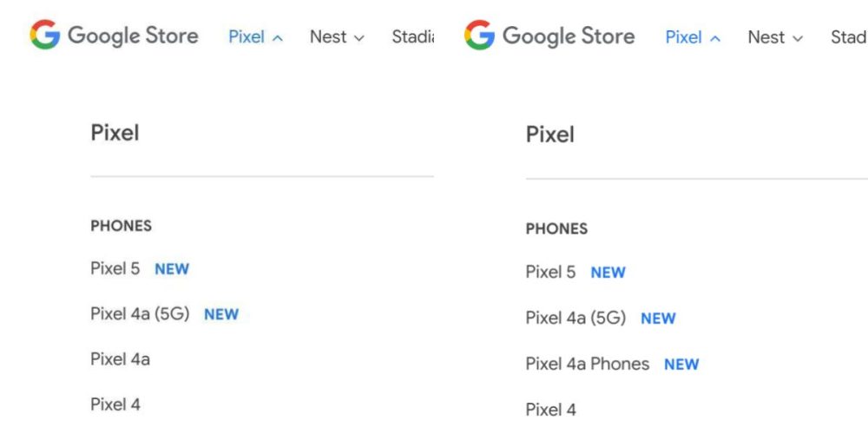Click the NEW badge beside Pixel 4a Phones

pyautogui.click(x=681, y=365)
